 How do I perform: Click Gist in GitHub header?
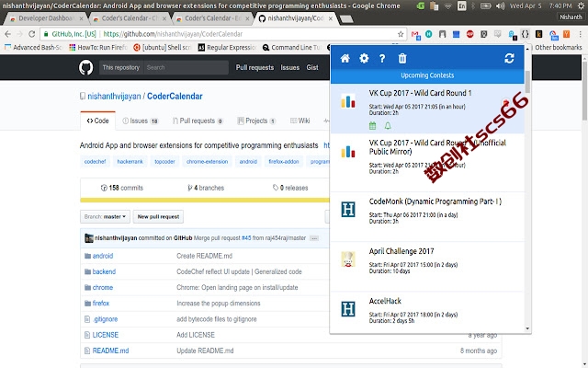click(312, 67)
